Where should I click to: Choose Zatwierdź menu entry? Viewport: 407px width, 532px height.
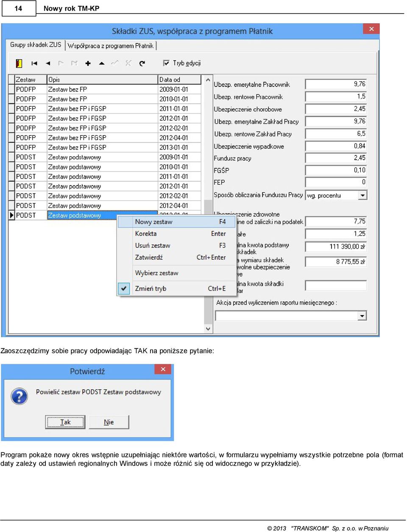point(176,257)
